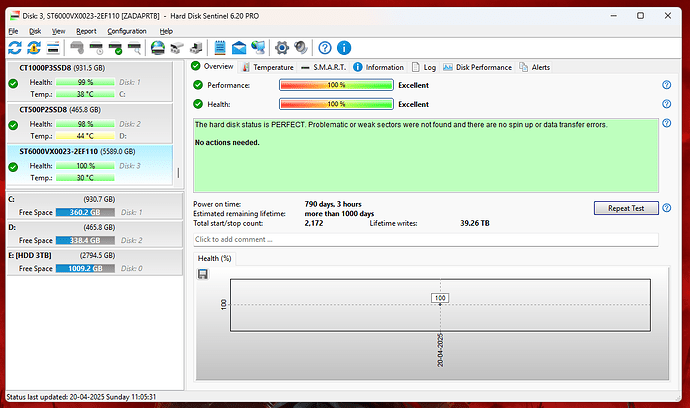Click the refresh icon with warning triangle
Screen dimensions: 690x408
[34, 48]
